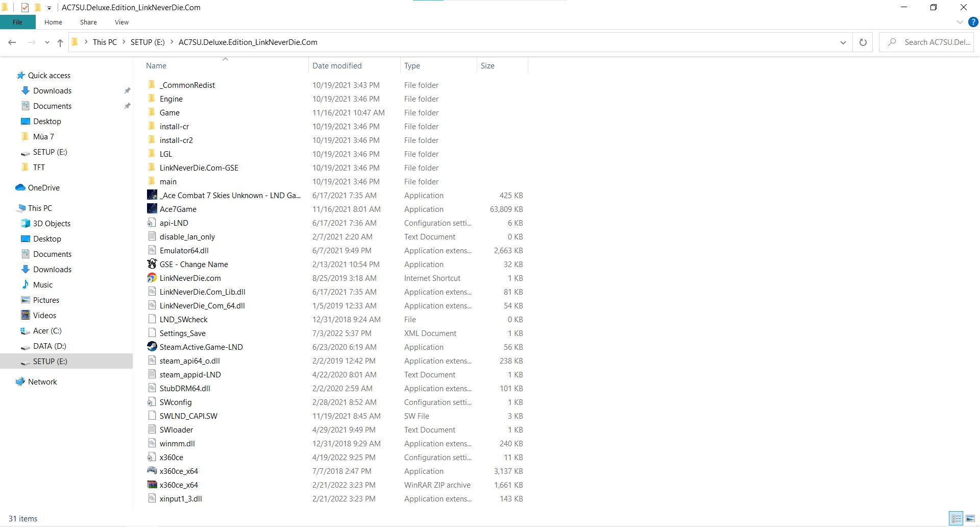Click the GSE - Change Name application icon
This screenshot has height=527, width=980.
(152, 264)
